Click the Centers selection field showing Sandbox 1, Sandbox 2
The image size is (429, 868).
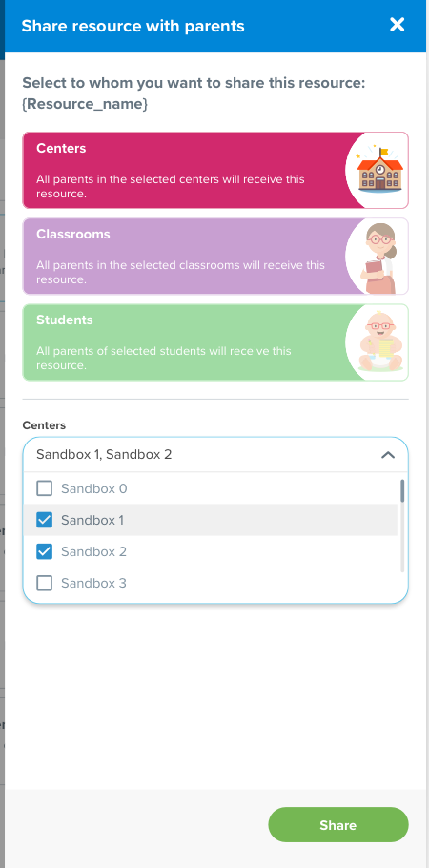tap(215, 454)
